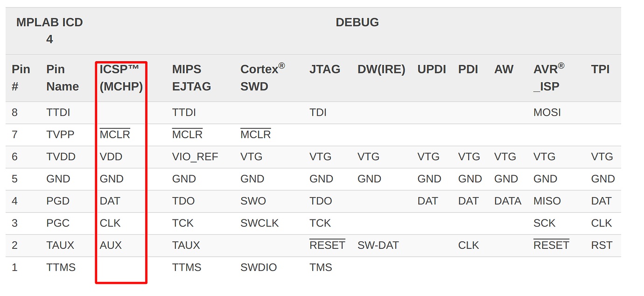Click the MOSI cell

547,113
